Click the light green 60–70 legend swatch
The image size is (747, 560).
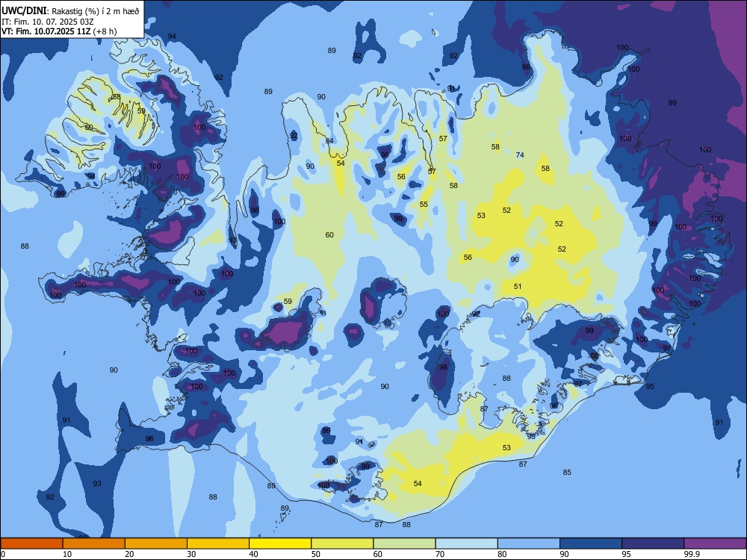tap(404, 544)
